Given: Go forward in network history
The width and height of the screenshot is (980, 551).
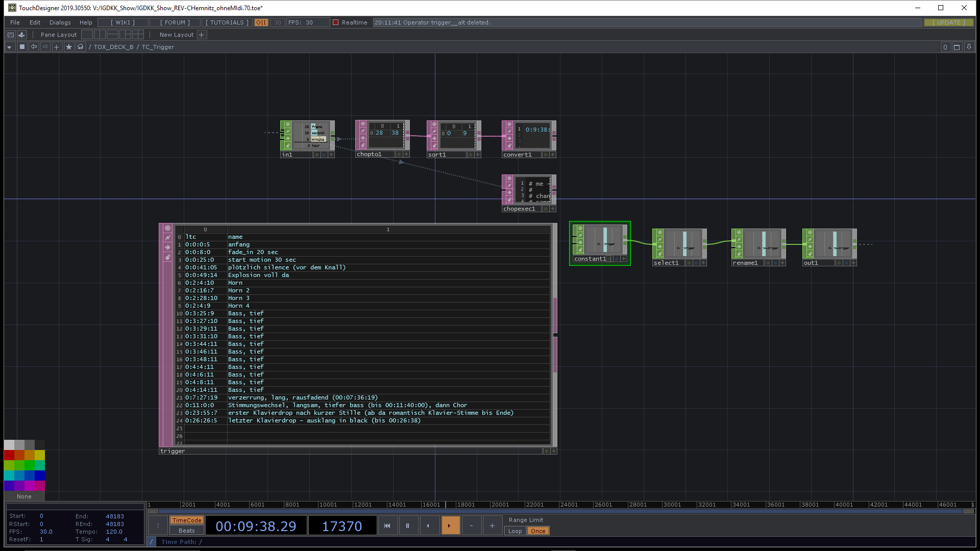Looking at the screenshot, I should (x=45, y=47).
